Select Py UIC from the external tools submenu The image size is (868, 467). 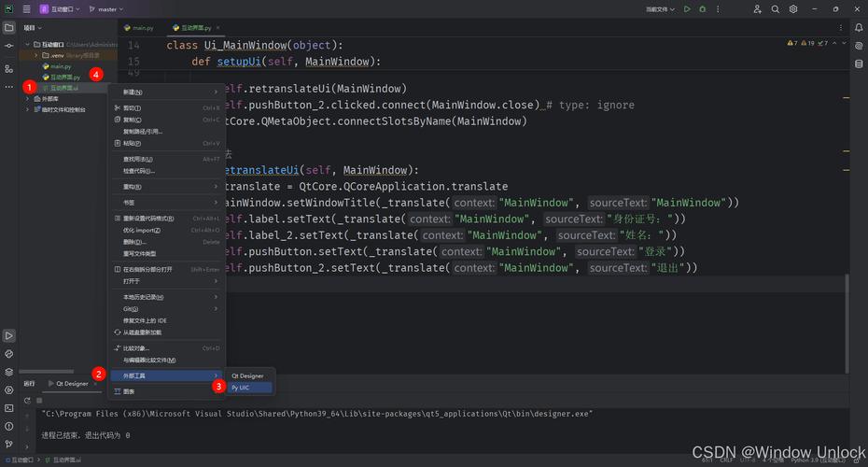coord(241,387)
